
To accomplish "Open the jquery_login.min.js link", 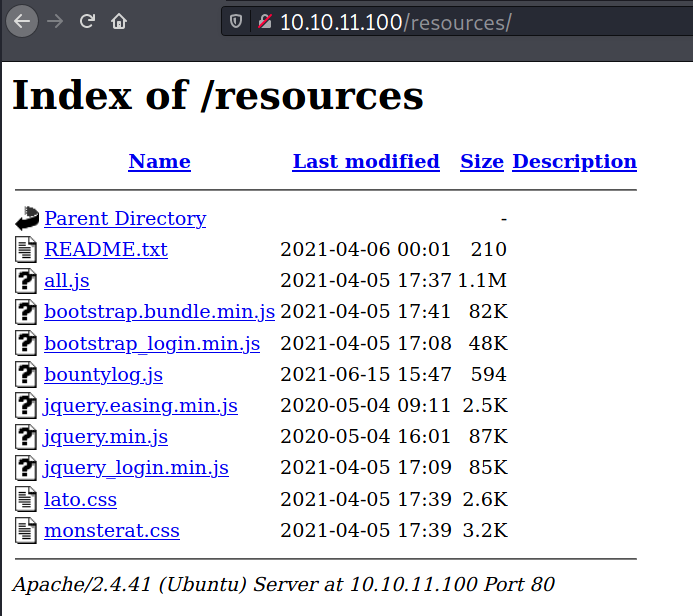I will (x=136, y=468).
